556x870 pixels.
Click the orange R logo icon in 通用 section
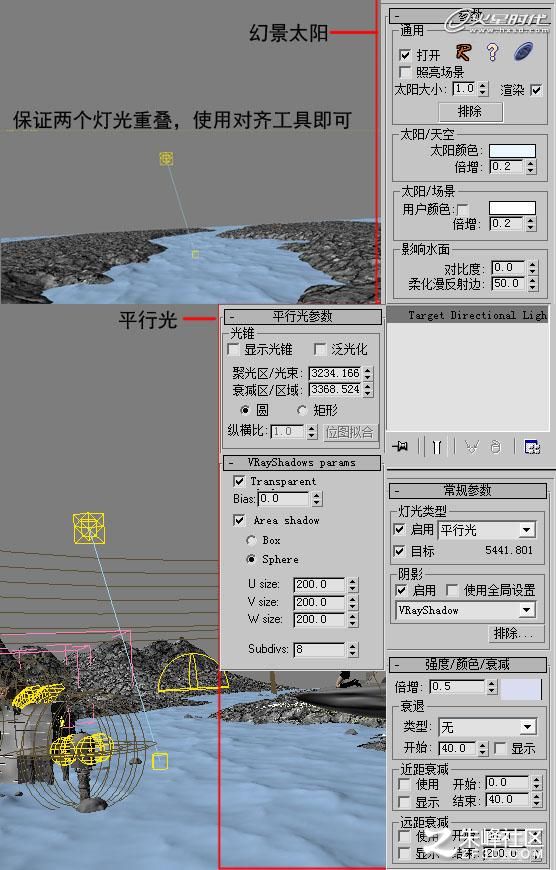[463, 52]
